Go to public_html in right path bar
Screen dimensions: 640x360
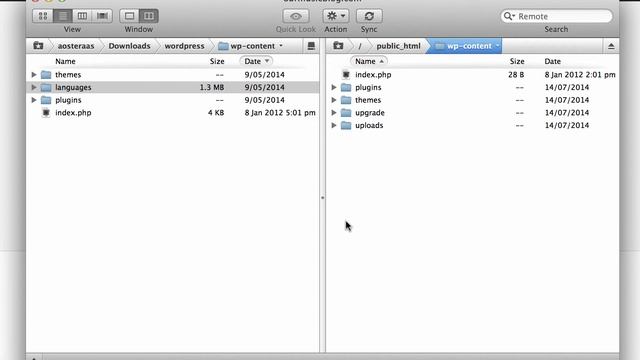(x=398, y=46)
